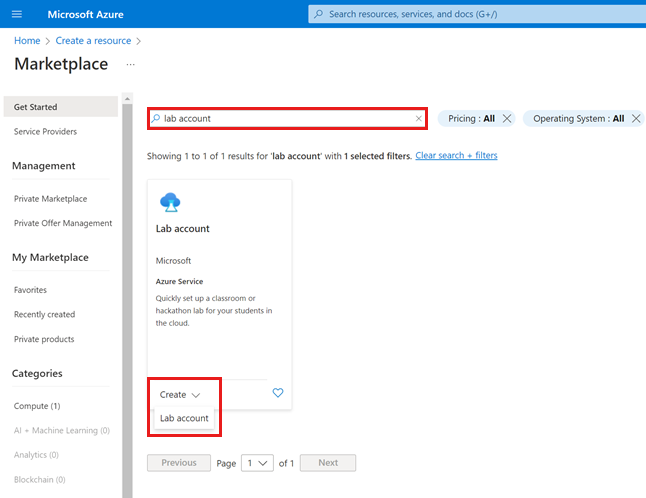Viewport: 646px width, 498px height.
Task: Filter by Compute (1) category
Action: click(x=37, y=406)
